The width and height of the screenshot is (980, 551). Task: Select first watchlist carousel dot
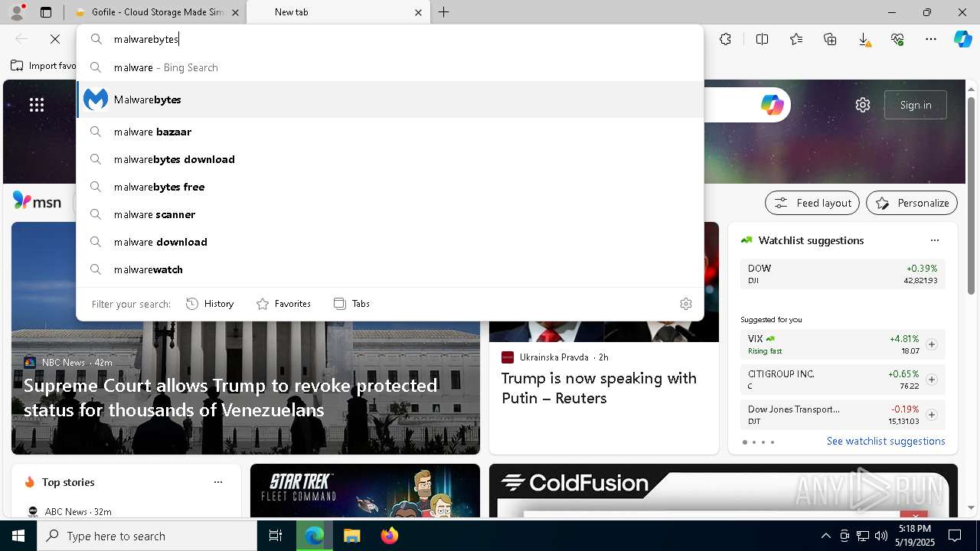pyautogui.click(x=745, y=442)
